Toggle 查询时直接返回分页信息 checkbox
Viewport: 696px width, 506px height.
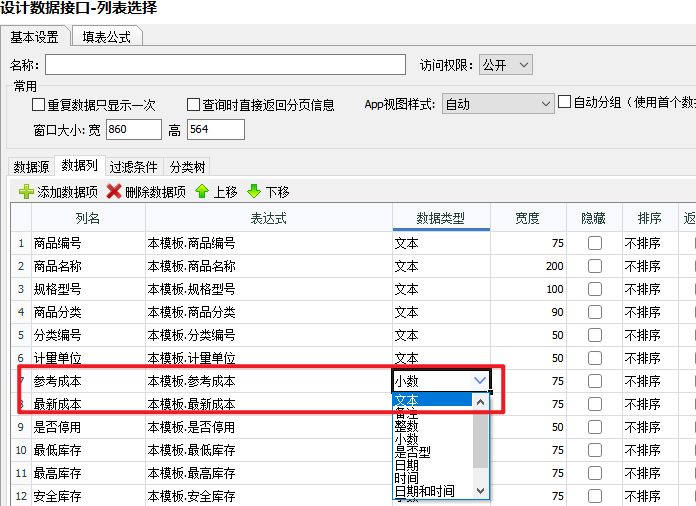point(194,105)
